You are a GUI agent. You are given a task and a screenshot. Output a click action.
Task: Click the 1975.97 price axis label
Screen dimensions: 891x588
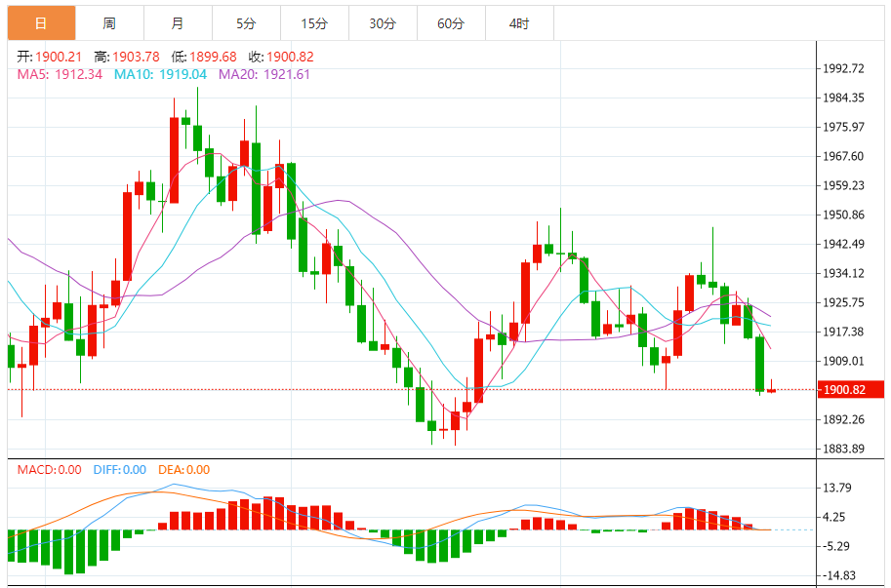point(844,127)
